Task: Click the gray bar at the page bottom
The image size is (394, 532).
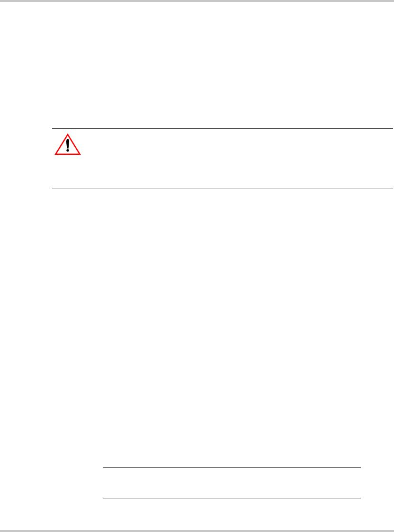Action: tap(197, 531)
